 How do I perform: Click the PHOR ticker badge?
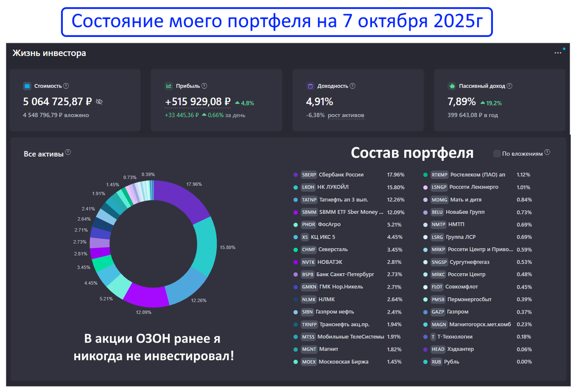pyautogui.click(x=308, y=225)
